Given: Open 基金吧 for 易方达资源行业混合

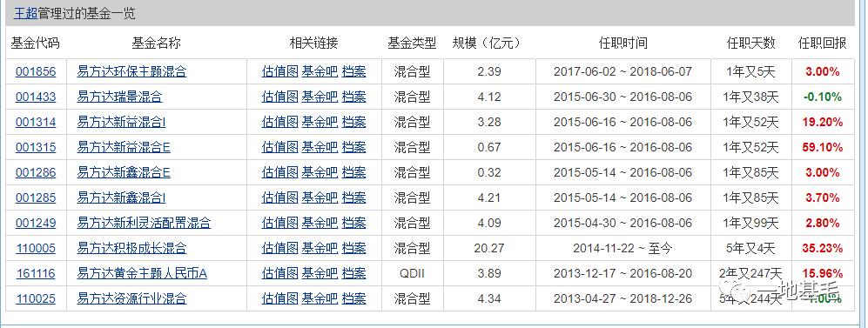Looking at the screenshot, I should pos(320,298).
